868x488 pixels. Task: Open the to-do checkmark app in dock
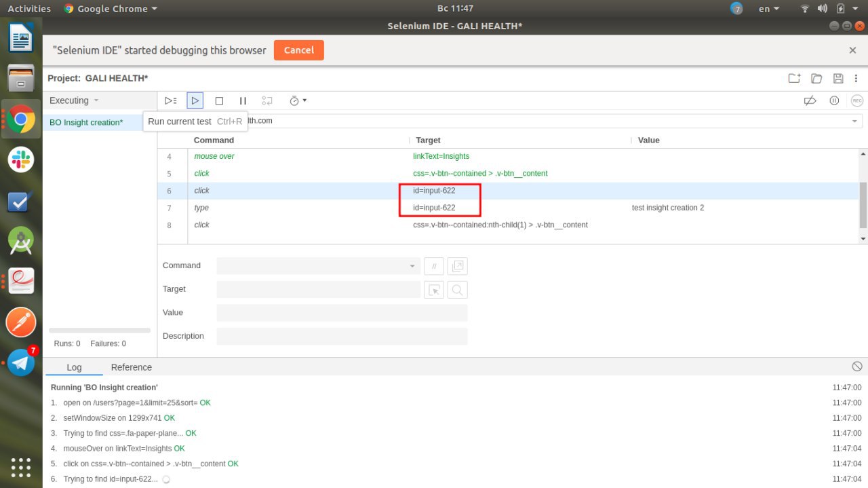[x=21, y=200]
